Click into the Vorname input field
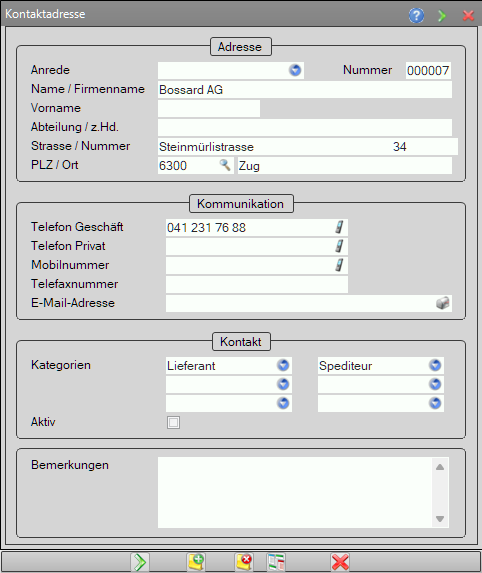 tap(209, 109)
